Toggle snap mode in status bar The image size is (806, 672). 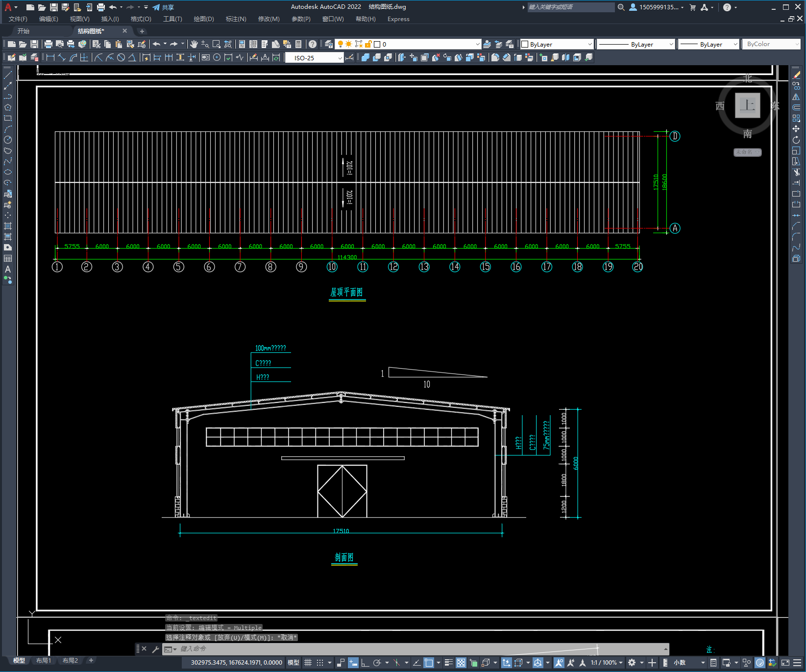coord(320,663)
